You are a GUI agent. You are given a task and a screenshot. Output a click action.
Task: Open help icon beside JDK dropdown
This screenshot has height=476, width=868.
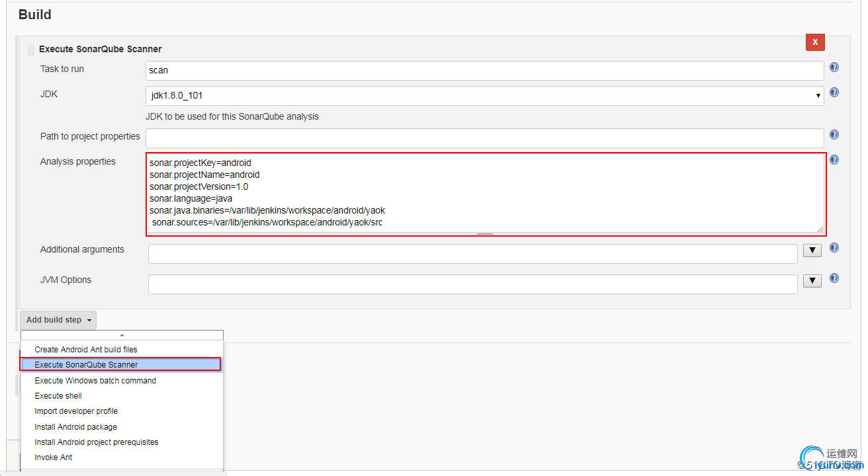tap(834, 93)
